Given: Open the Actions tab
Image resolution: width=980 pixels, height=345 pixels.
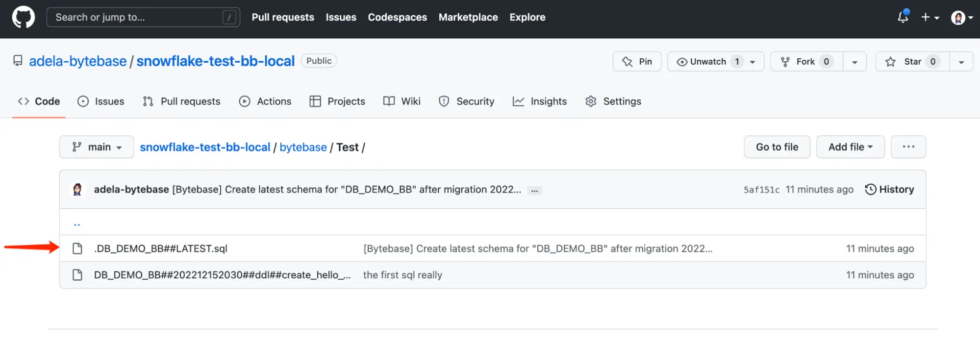Looking at the screenshot, I should pos(265,101).
